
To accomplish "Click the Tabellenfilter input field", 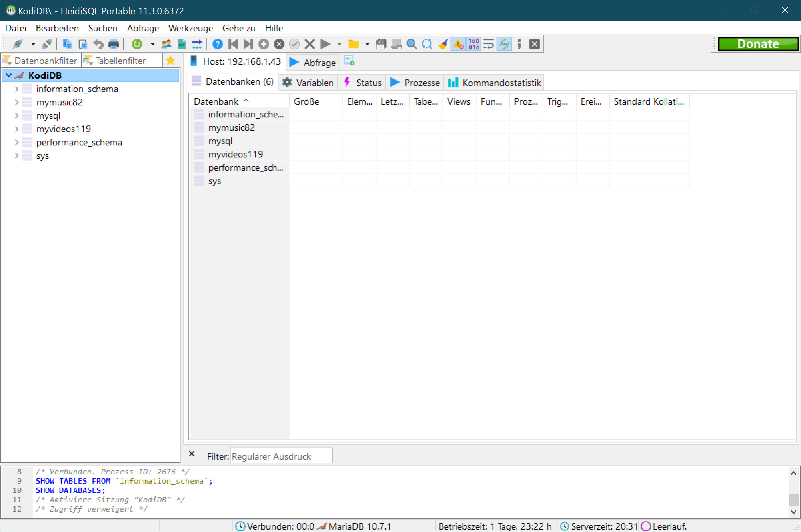I will pos(122,61).
